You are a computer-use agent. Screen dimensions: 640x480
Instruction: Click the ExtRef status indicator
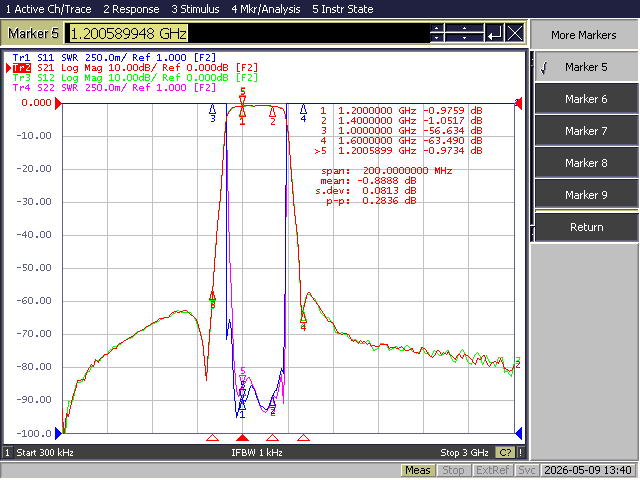(x=492, y=470)
